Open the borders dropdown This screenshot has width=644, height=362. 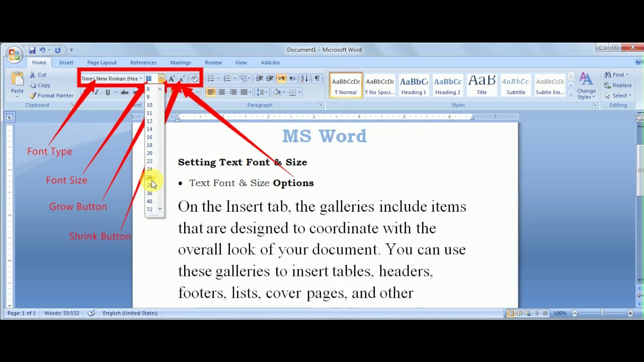299,92
